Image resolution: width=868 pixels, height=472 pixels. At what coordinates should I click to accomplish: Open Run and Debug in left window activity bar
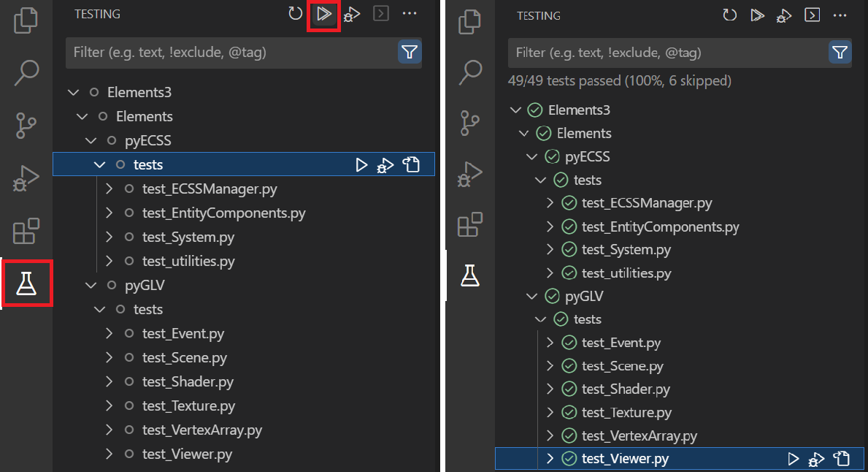26,178
